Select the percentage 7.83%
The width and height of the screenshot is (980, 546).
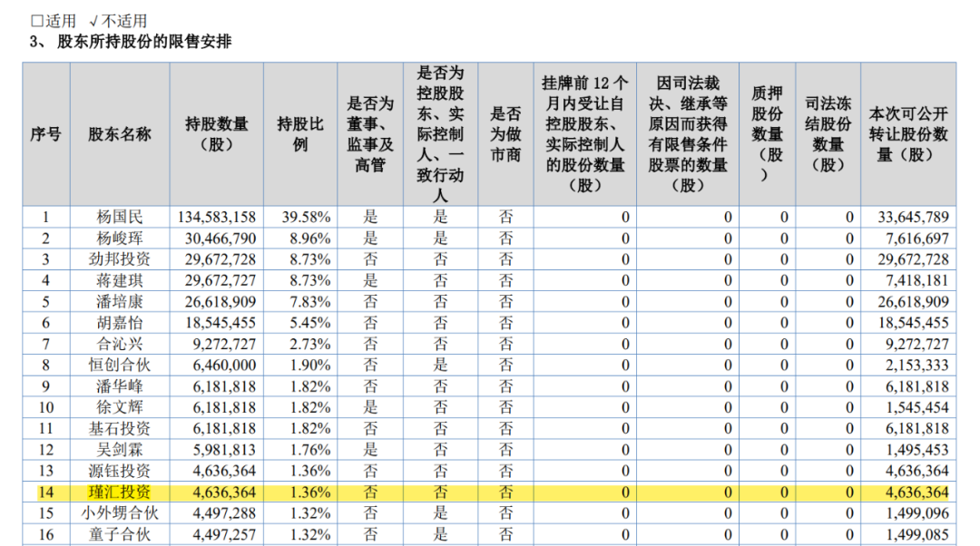[x=310, y=302]
